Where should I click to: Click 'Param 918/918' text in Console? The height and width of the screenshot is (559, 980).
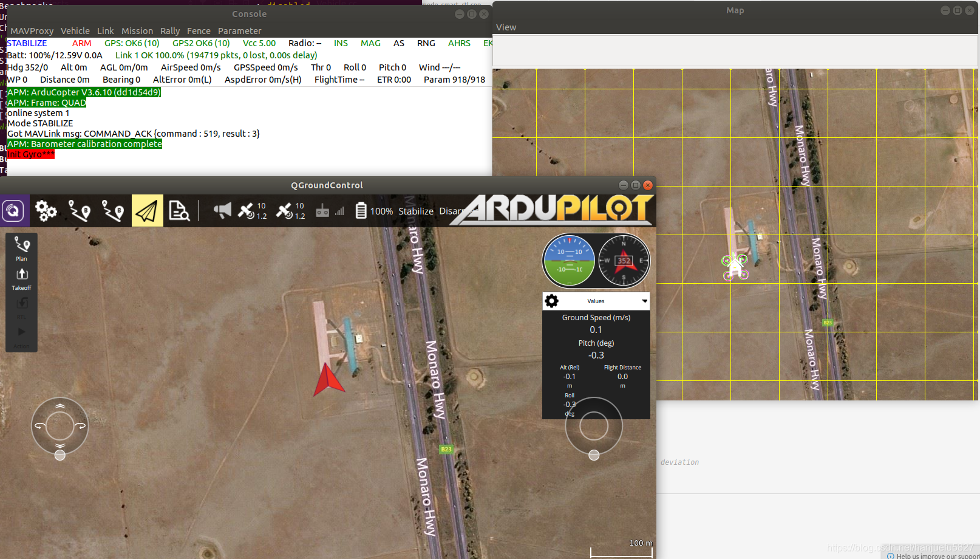click(x=454, y=80)
